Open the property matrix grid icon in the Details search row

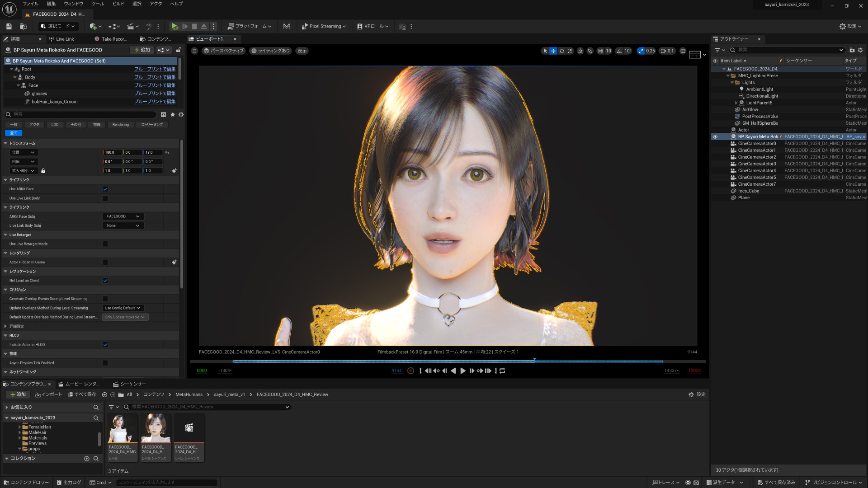163,114
